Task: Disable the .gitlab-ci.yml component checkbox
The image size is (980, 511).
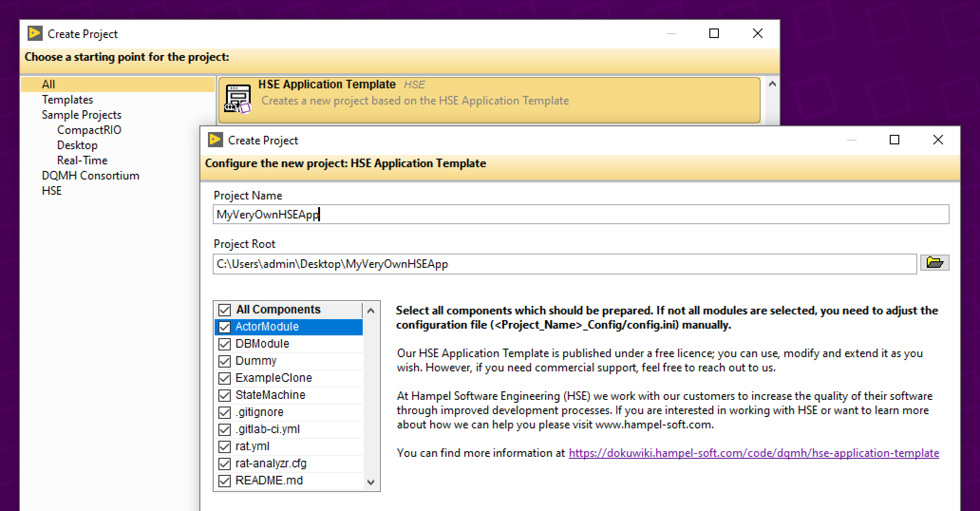Action: coord(225,430)
